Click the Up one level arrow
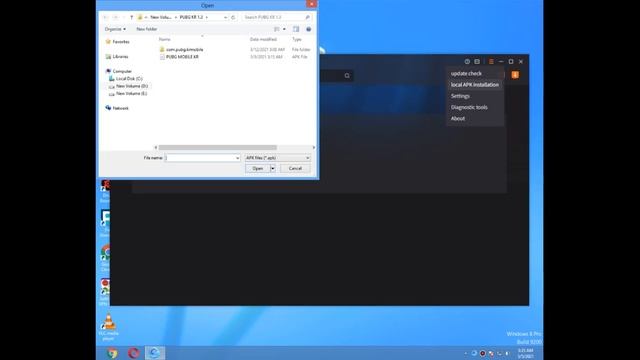Viewport: 640px width, 360px height. [x=131, y=17]
